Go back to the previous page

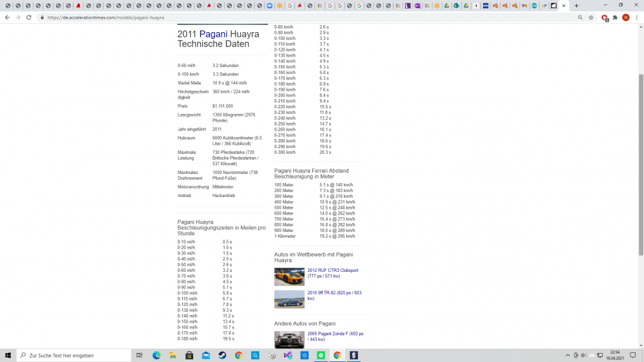point(7,17)
